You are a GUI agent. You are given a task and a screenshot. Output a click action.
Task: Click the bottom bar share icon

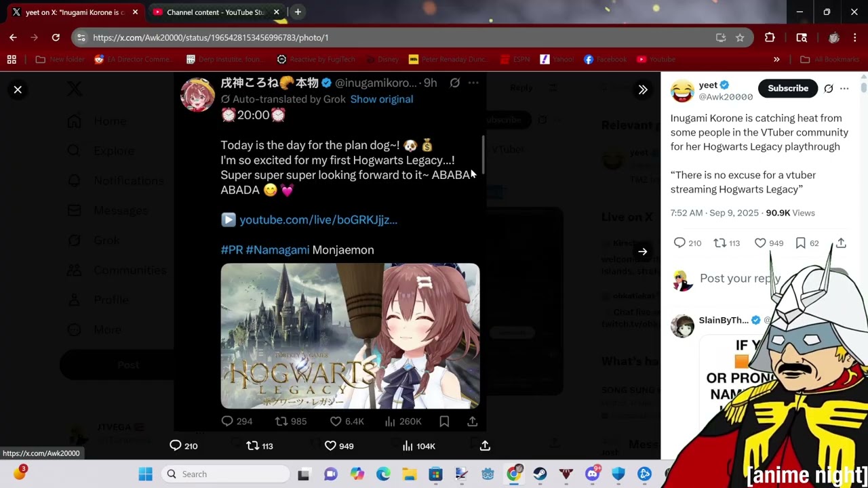485,446
